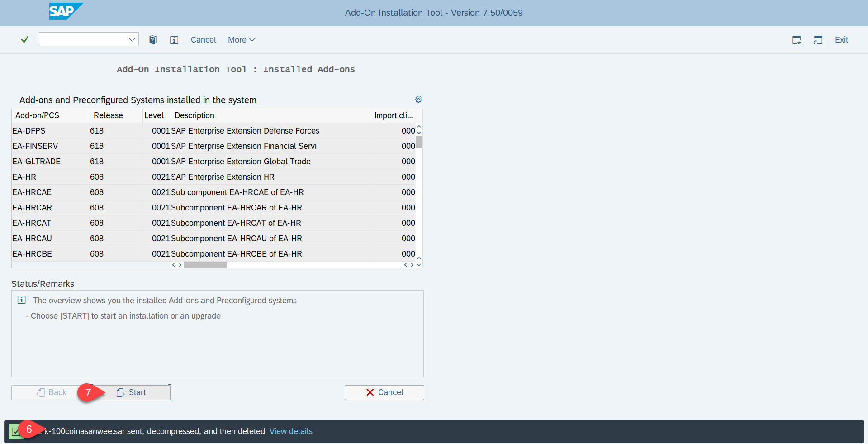The image size is (868, 444).
Task: Click the Add-on/PCS column header
Action: (51, 115)
